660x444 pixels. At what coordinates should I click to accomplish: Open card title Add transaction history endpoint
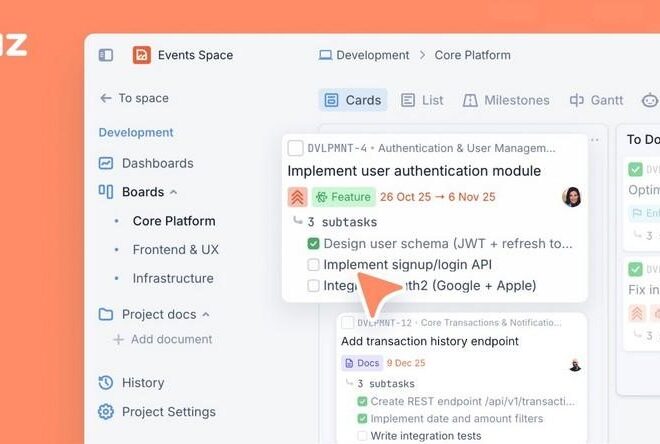[430, 341]
